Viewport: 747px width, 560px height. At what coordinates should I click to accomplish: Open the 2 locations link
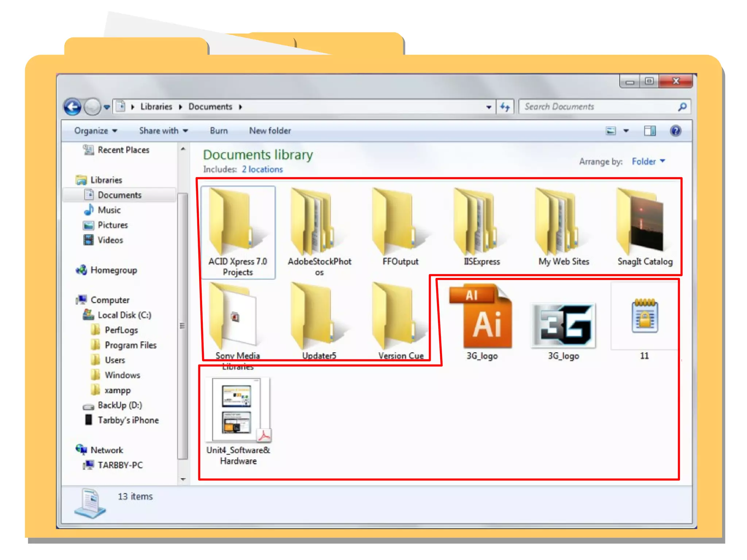262,169
